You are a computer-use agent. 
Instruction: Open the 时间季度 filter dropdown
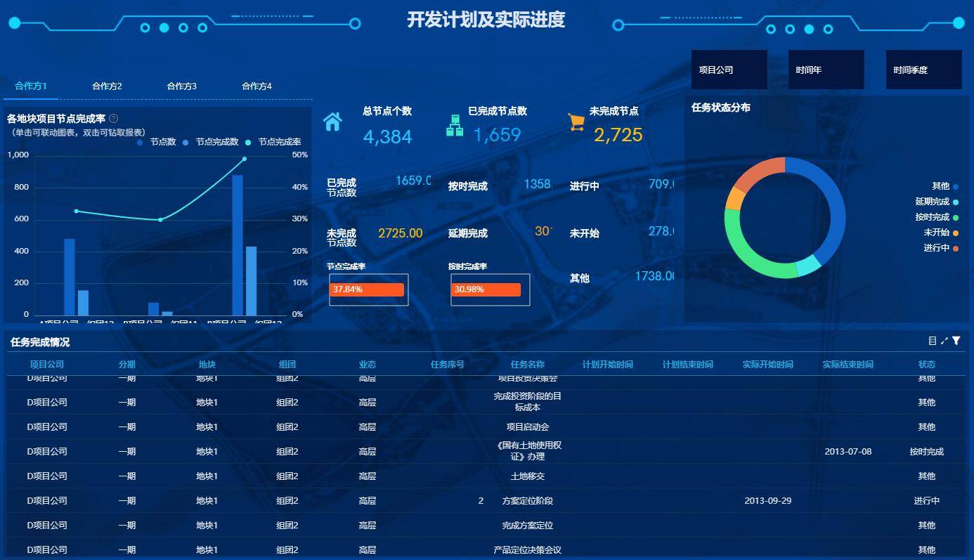click(923, 70)
